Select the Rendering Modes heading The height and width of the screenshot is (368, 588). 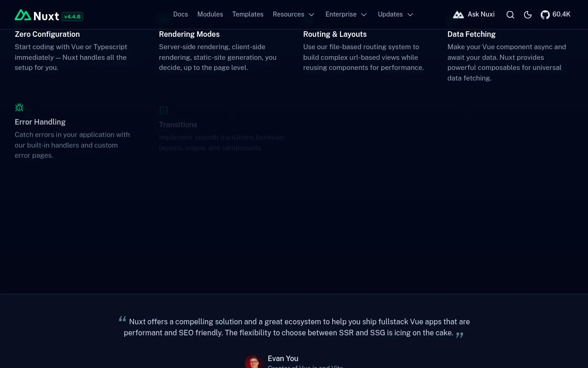pyautogui.click(x=189, y=34)
